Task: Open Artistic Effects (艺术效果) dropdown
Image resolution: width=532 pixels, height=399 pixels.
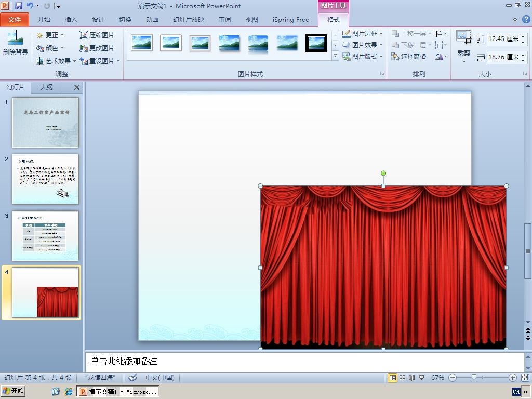Action: pyautogui.click(x=56, y=61)
